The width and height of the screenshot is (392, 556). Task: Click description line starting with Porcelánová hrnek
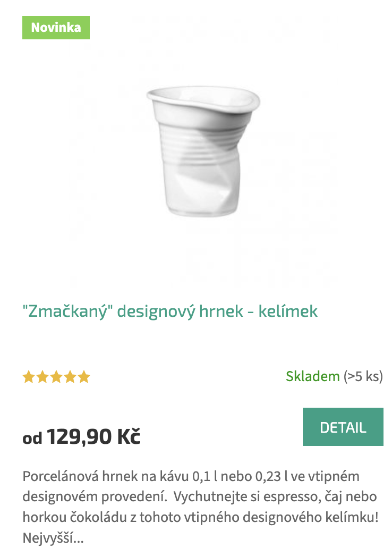pos(191,476)
